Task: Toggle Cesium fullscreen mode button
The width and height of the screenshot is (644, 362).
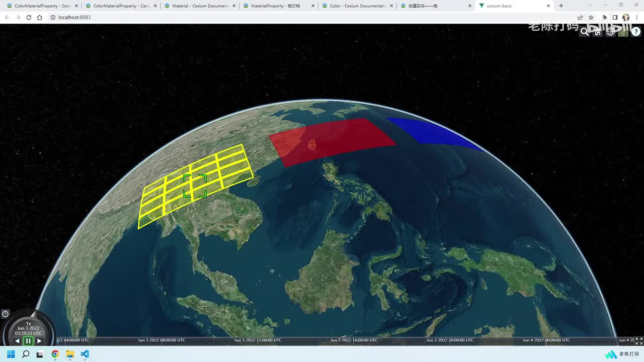Action: [639, 341]
